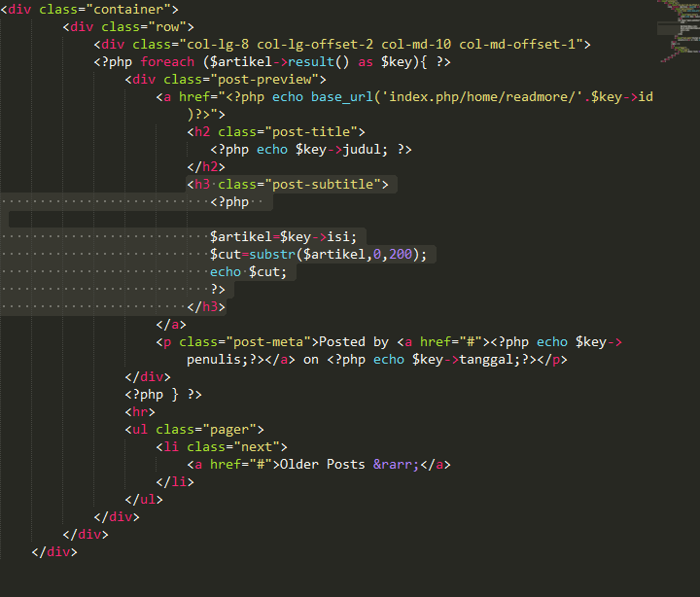Click 'base_url' function name
This screenshot has width=700, height=597.
click(x=342, y=97)
